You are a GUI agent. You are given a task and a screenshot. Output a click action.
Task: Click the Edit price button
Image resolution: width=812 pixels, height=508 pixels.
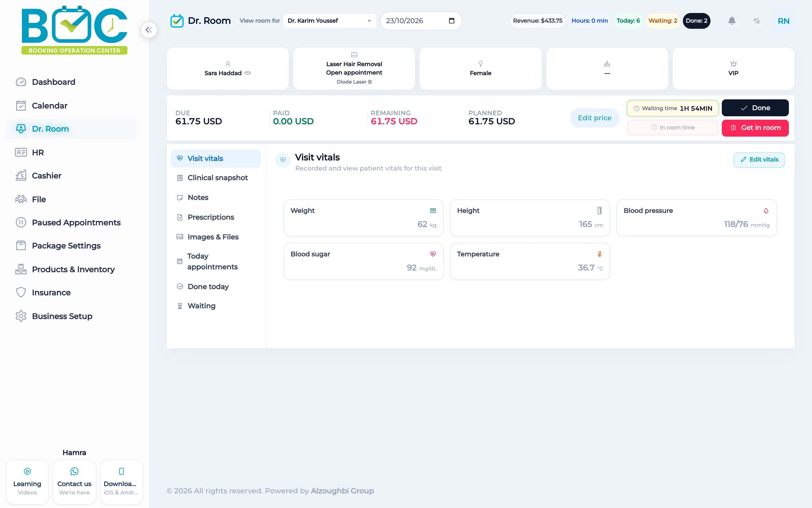[595, 118]
